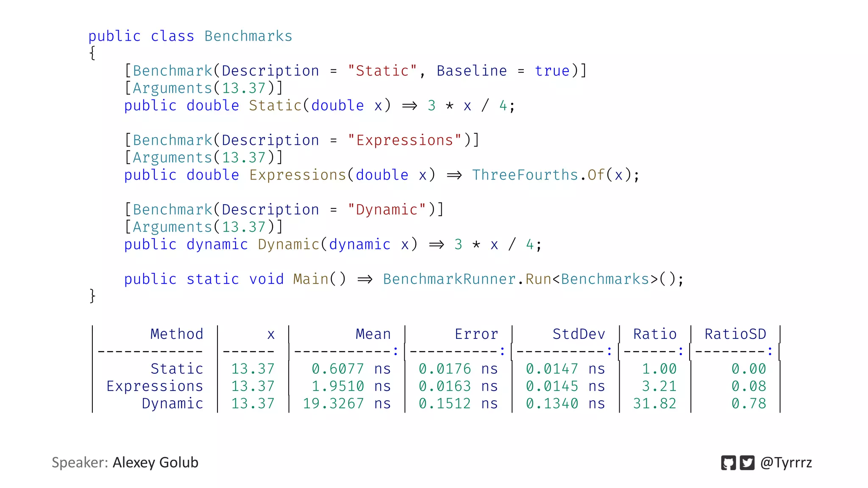Image resolution: width=868 pixels, height=488 pixels.
Task: Click the RatioSD value 0.08
Action: click(749, 386)
